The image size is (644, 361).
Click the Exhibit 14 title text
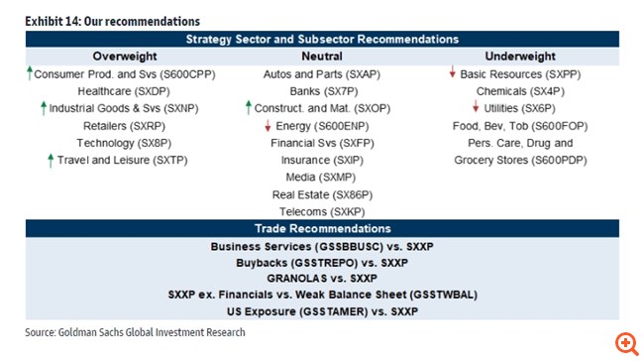click(x=113, y=21)
